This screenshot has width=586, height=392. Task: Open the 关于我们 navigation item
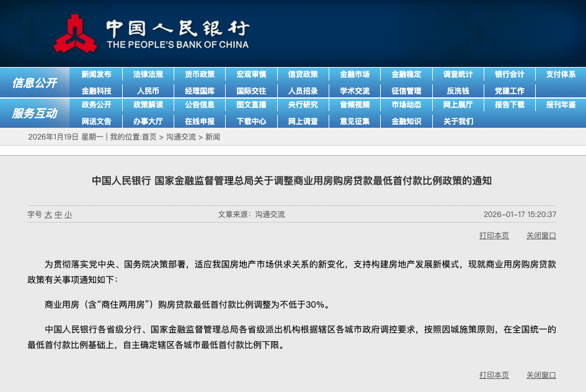[x=458, y=121]
